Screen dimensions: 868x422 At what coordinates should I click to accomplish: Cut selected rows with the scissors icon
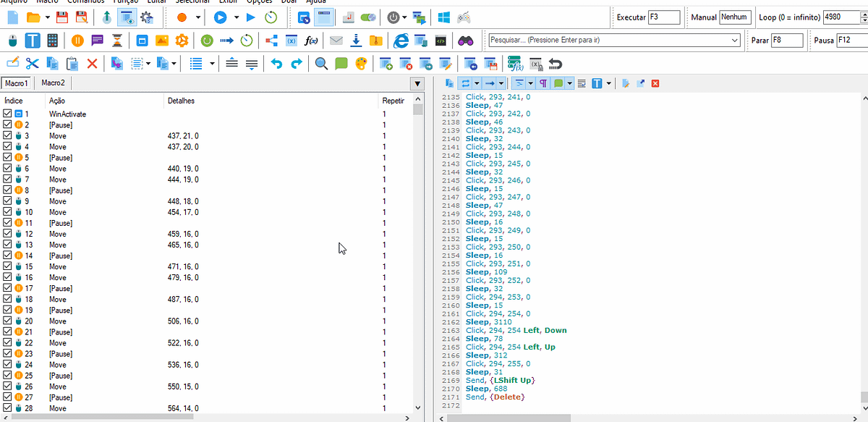tap(33, 64)
